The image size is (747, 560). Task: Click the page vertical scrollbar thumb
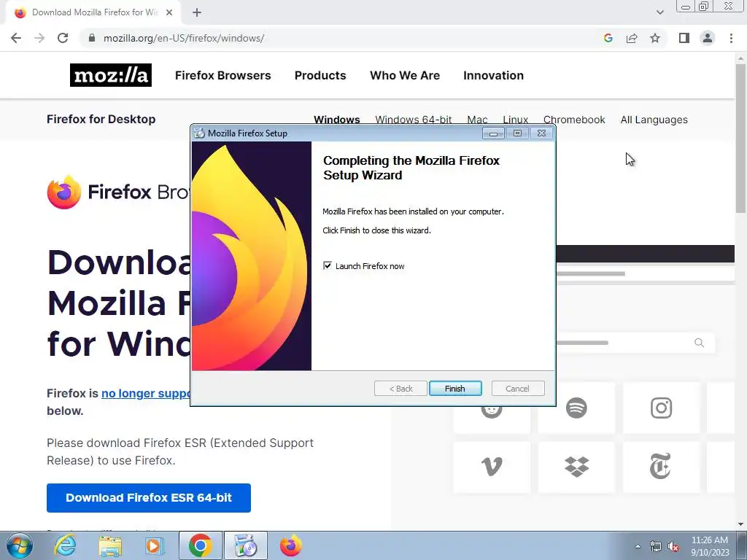pyautogui.click(x=740, y=138)
